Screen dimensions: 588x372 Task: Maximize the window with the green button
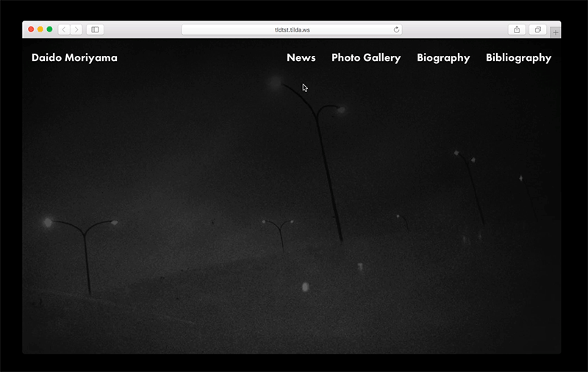[49, 29]
